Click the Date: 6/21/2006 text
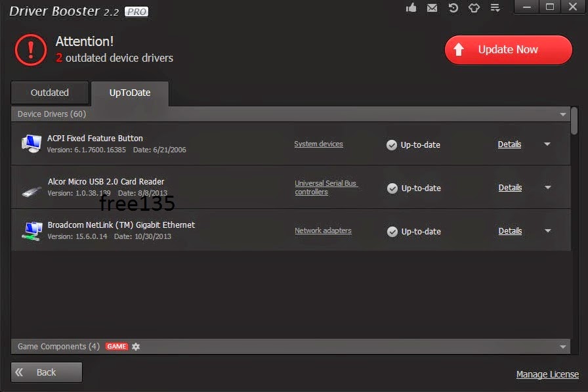 pos(159,150)
